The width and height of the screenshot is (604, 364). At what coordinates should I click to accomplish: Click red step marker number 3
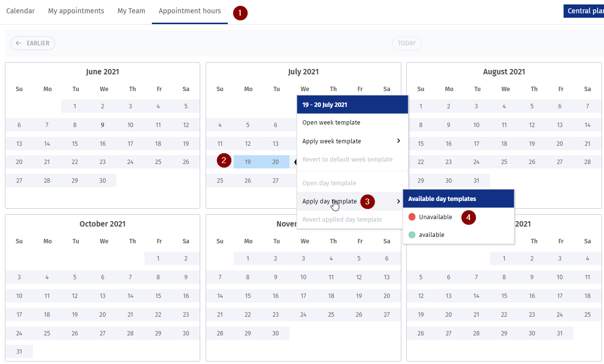pos(367,201)
